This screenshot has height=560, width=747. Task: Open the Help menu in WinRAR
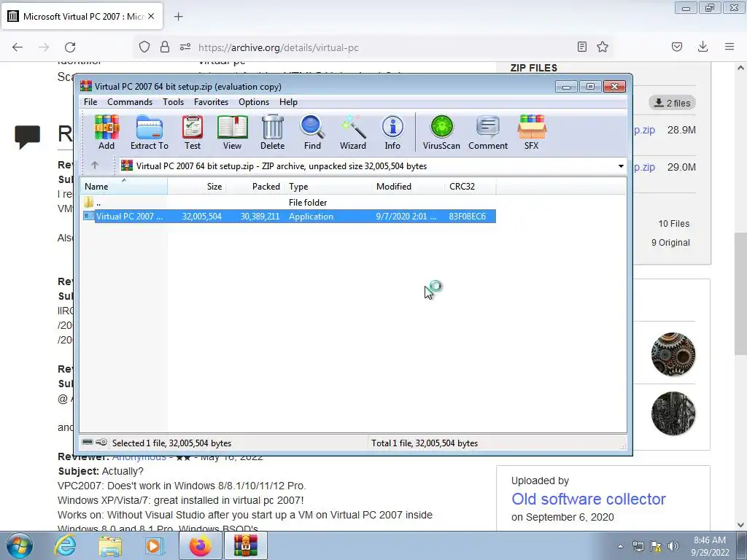288,102
